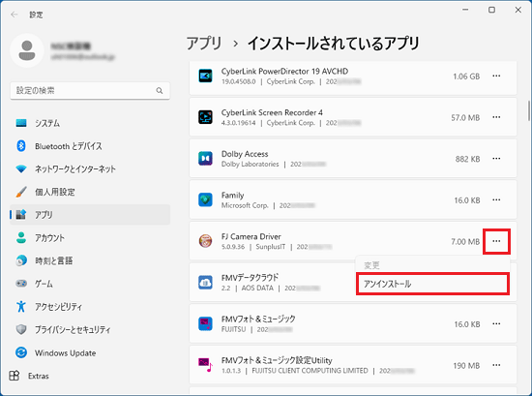Open more options for FJ Camera Driver
532x396 pixels.
pyautogui.click(x=496, y=241)
